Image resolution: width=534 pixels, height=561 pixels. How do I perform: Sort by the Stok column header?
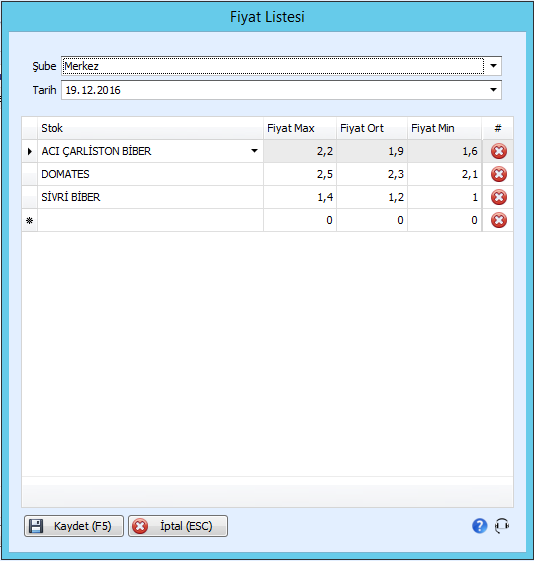[x=150, y=128]
